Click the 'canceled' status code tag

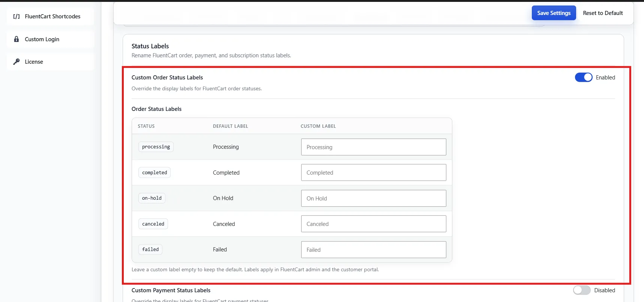(153, 224)
